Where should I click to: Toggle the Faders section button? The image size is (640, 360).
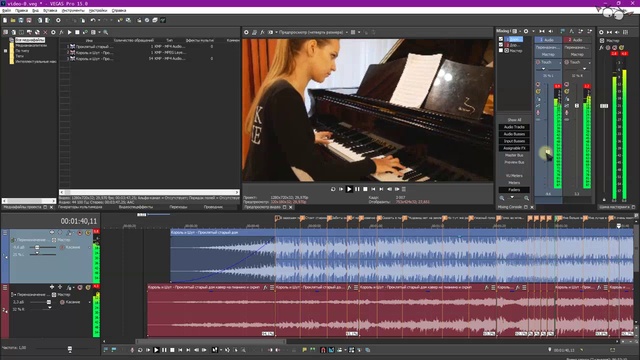coord(514,190)
